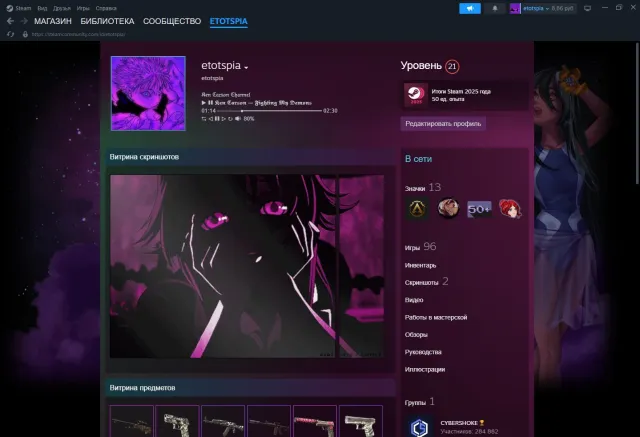Open the Работы в мастерской link
This screenshot has width=640, height=437.
pyautogui.click(x=436, y=317)
